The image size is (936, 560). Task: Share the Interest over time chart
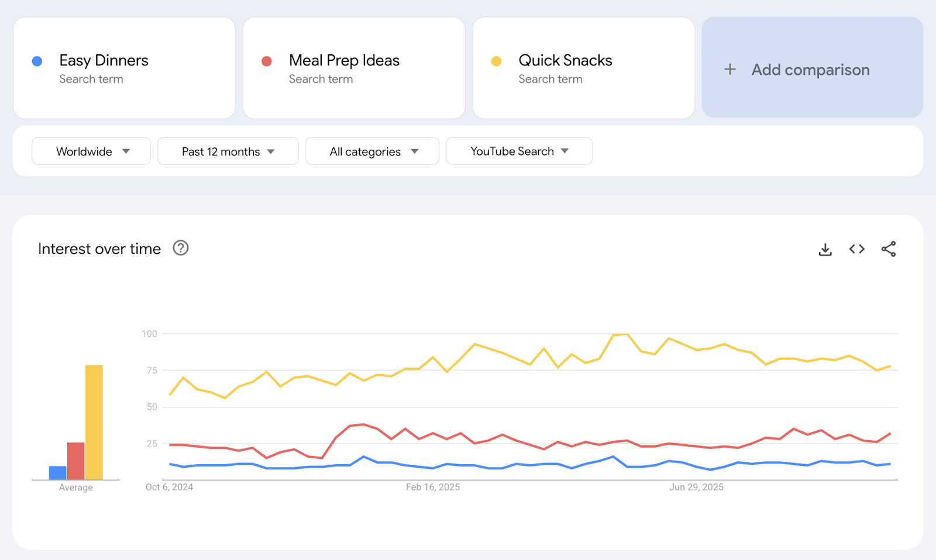[x=888, y=249]
